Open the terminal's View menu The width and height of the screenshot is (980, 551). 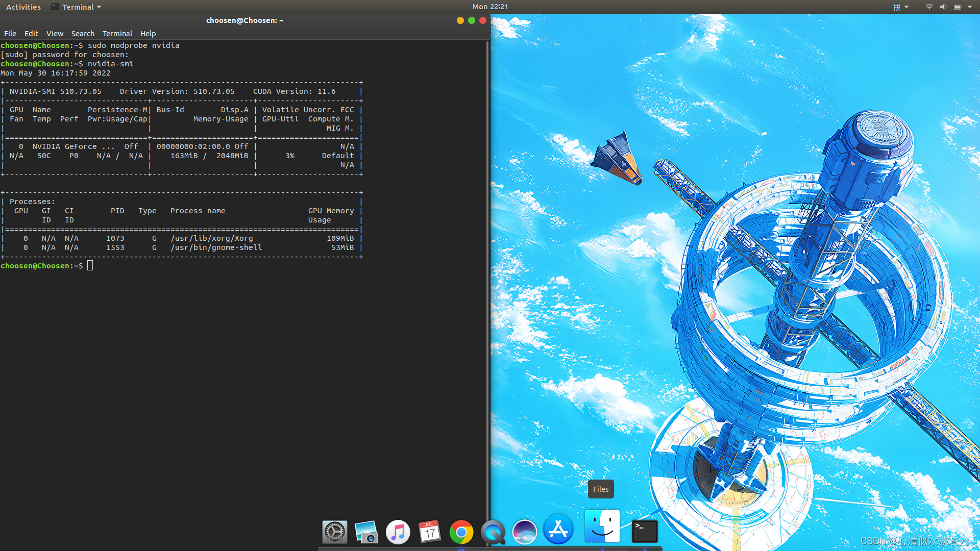(55, 34)
